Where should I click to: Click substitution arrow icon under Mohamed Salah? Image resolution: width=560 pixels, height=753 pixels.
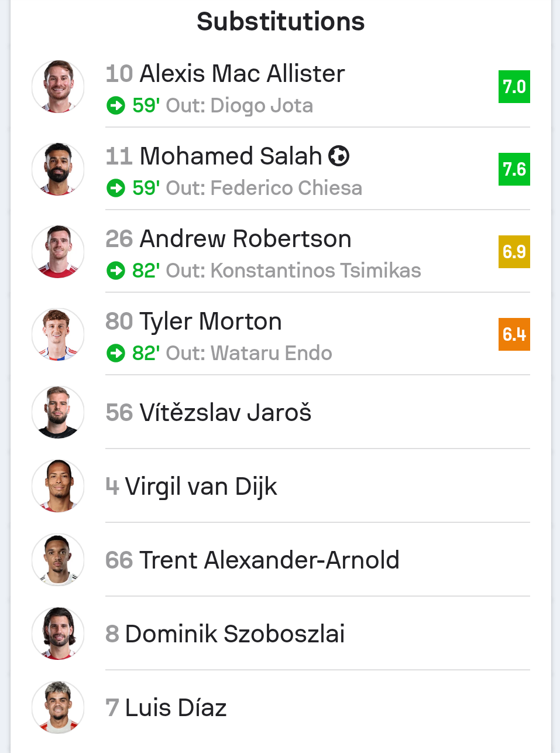pyautogui.click(x=116, y=189)
